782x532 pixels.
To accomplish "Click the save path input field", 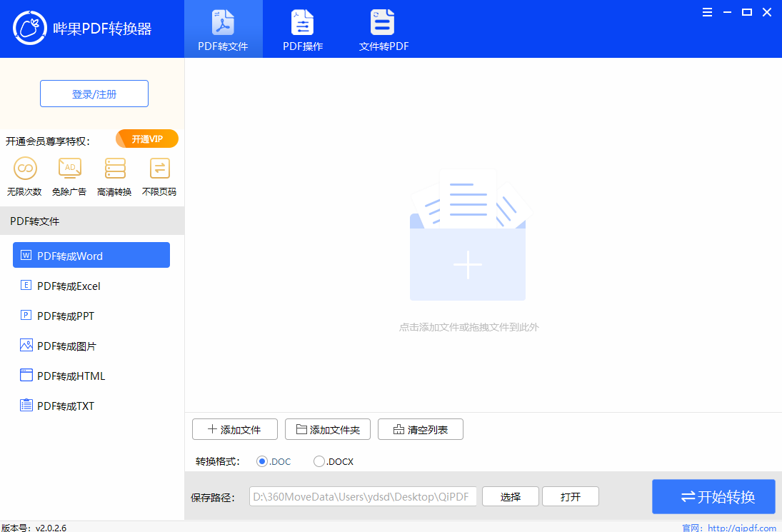I will tap(363, 496).
